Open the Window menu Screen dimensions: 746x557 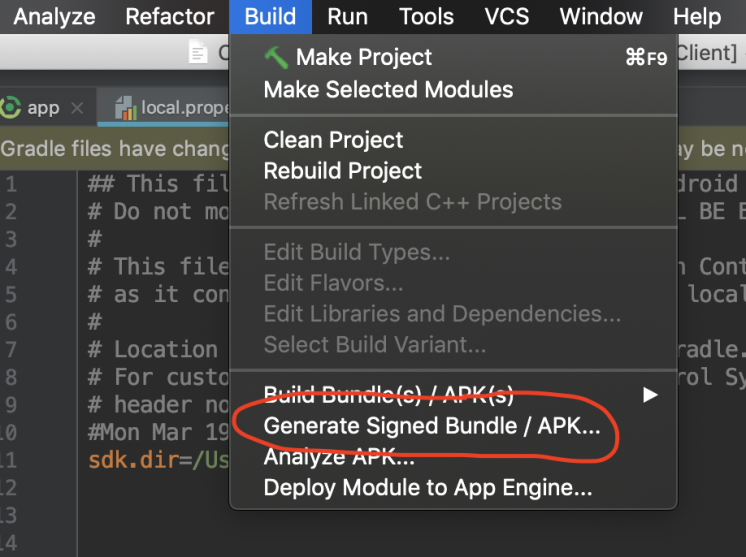click(600, 17)
